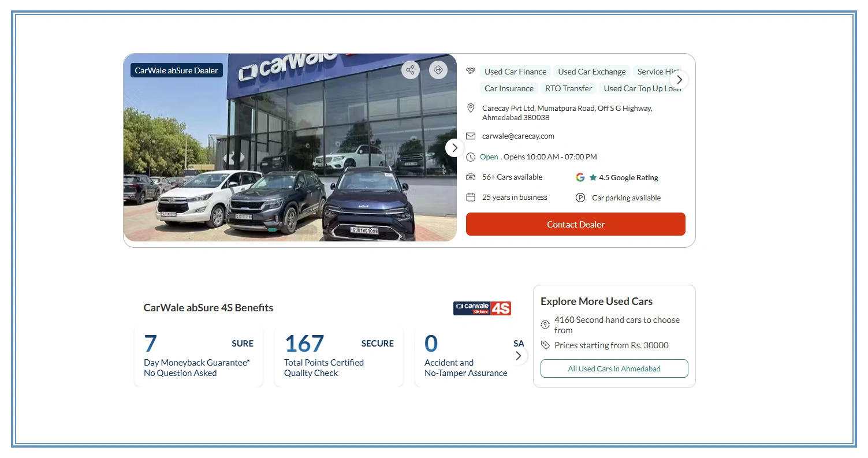Show next 4S benefits card with arrow

(x=518, y=356)
